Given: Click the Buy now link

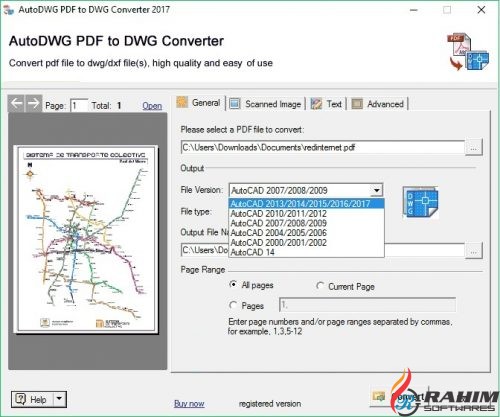Looking at the screenshot, I should pos(189,404).
